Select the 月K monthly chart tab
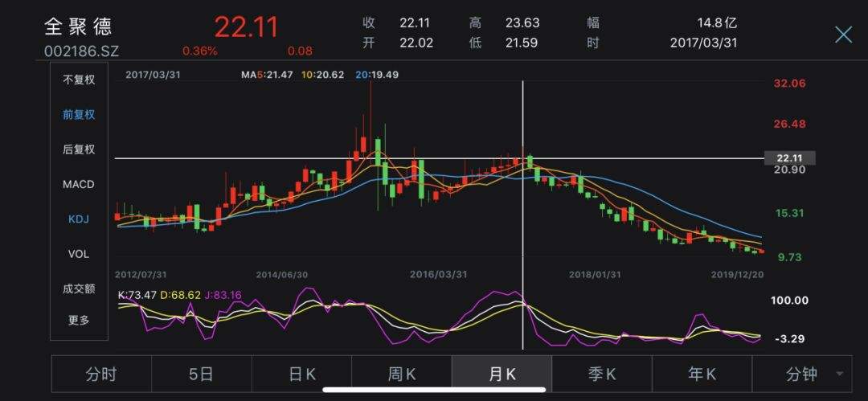The width and height of the screenshot is (868, 401). tap(502, 374)
